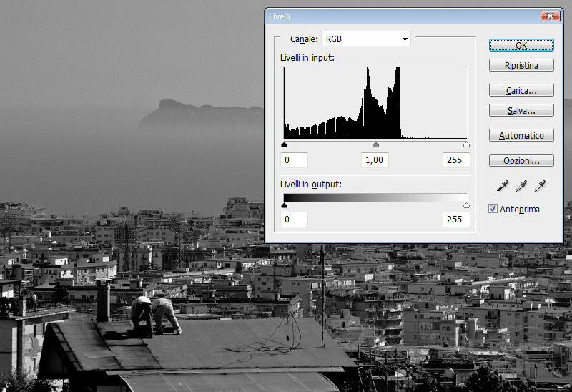
Task: Focus the input highlights field showing 255
Action: [455, 160]
